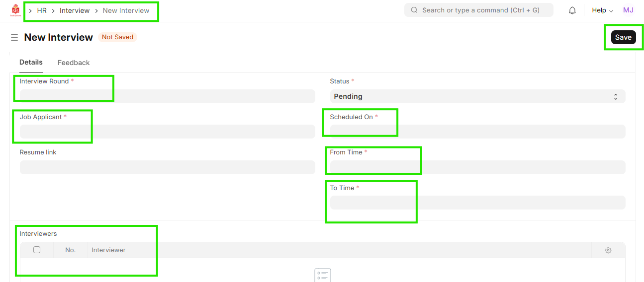Save the new interview
This screenshot has width=644, height=282.
(623, 37)
